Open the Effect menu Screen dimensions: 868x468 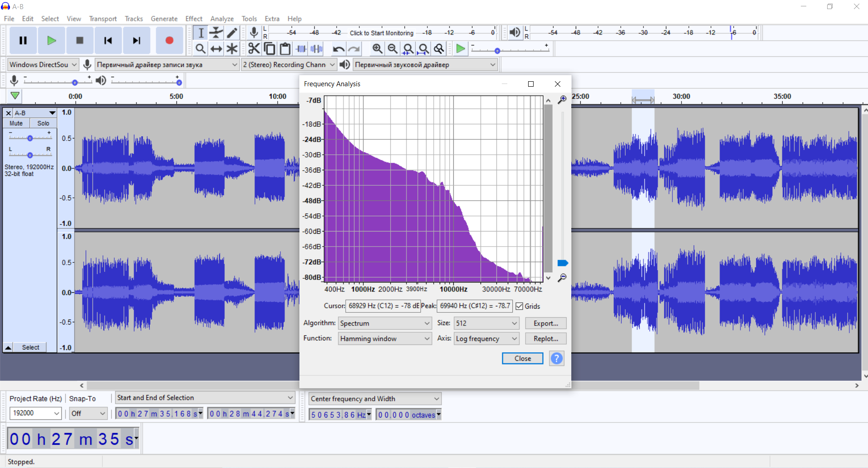194,19
